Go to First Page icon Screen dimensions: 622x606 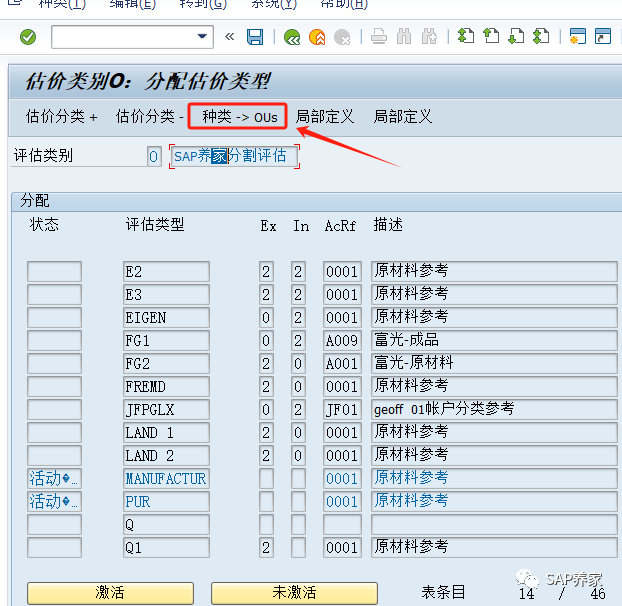coord(466,36)
